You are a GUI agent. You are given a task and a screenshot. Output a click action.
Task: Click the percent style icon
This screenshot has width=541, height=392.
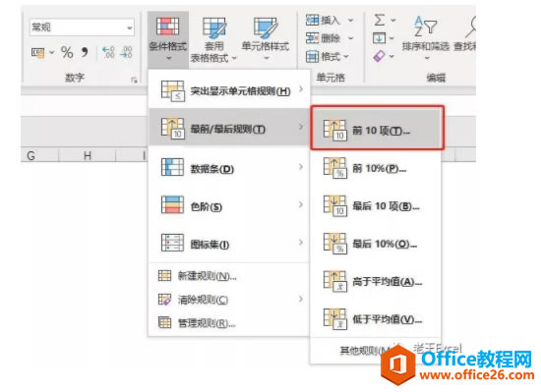(67, 53)
